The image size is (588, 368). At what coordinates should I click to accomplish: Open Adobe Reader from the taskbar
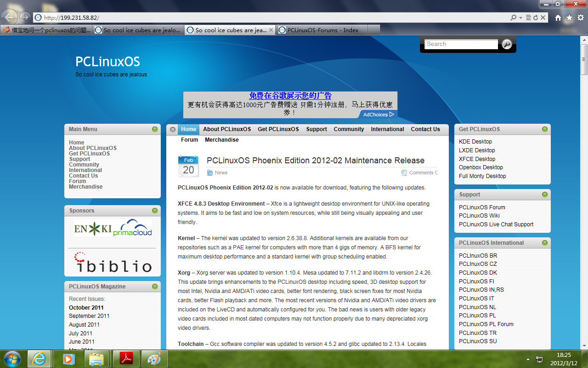[125, 359]
